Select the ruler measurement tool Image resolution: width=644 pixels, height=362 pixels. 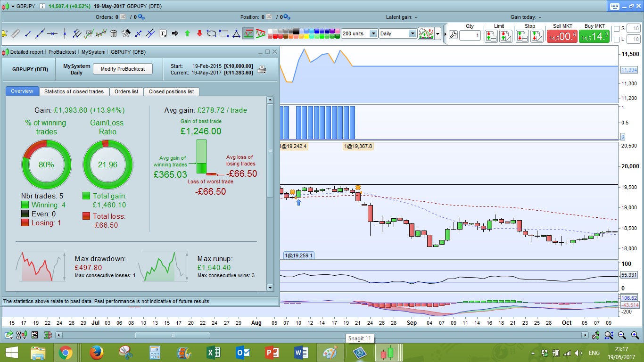(16, 33)
